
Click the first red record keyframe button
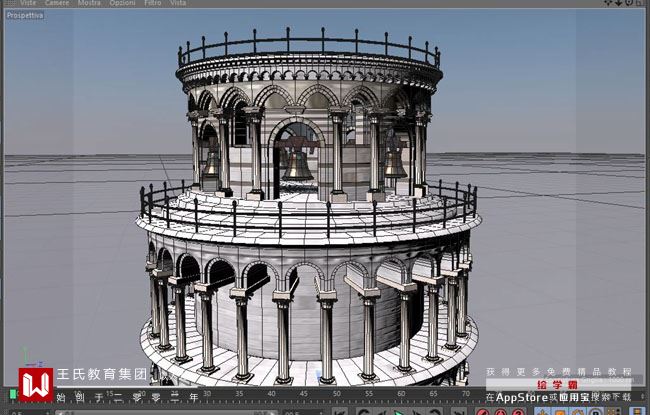[x=483, y=412]
